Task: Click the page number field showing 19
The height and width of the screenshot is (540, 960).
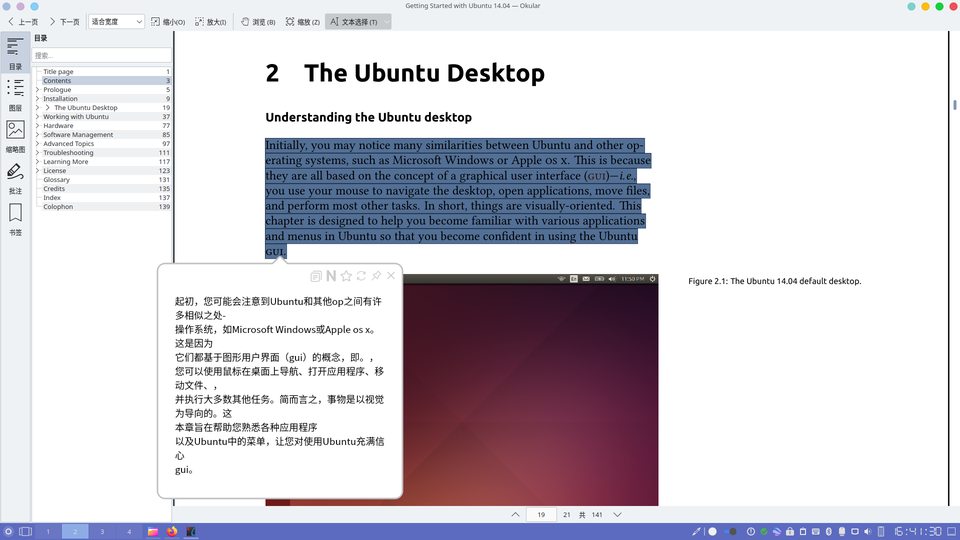Action: coord(541,515)
